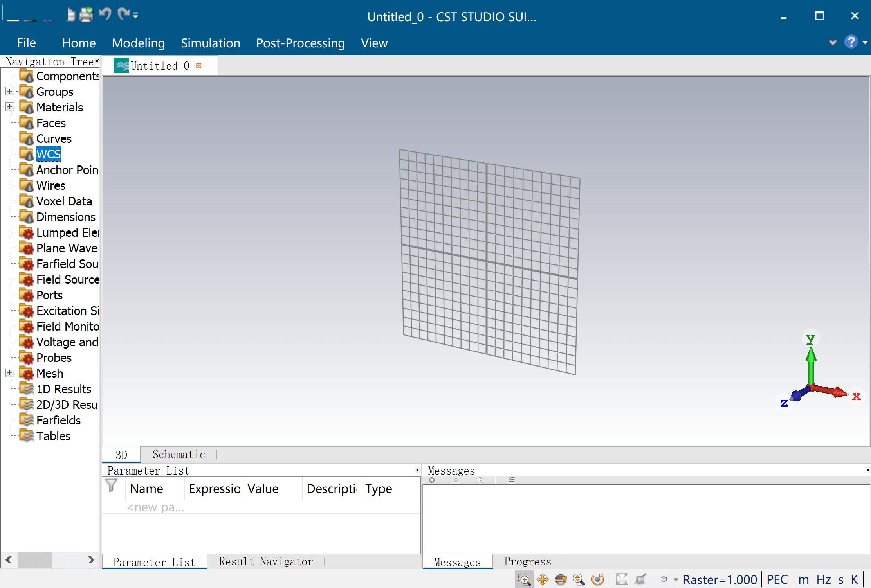Expand the Materials tree node
Image resolution: width=871 pixels, height=588 pixels.
coord(10,107)
